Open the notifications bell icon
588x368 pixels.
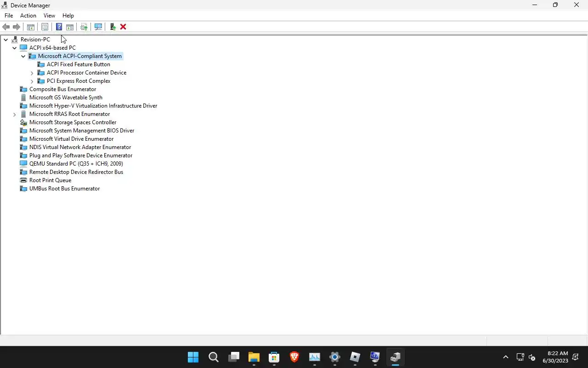[576, 357]
